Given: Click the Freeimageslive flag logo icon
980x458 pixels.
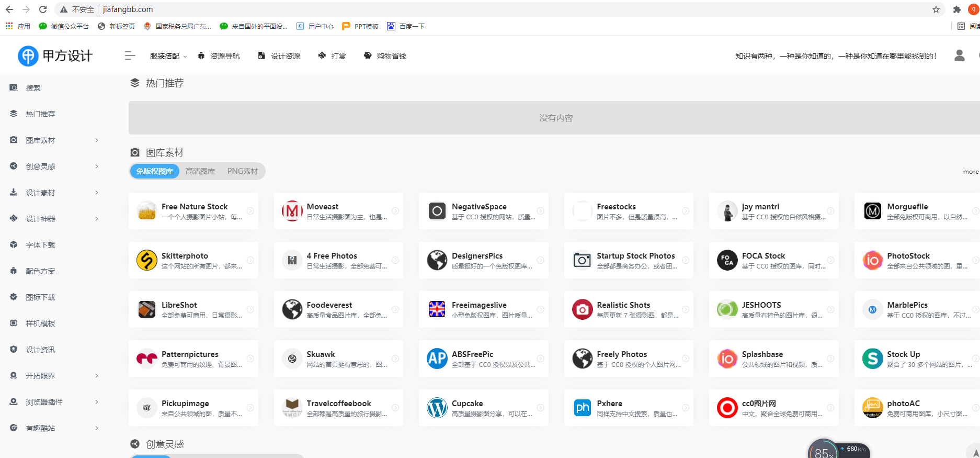Looking at the screenshot, I should tap(437, 309).
